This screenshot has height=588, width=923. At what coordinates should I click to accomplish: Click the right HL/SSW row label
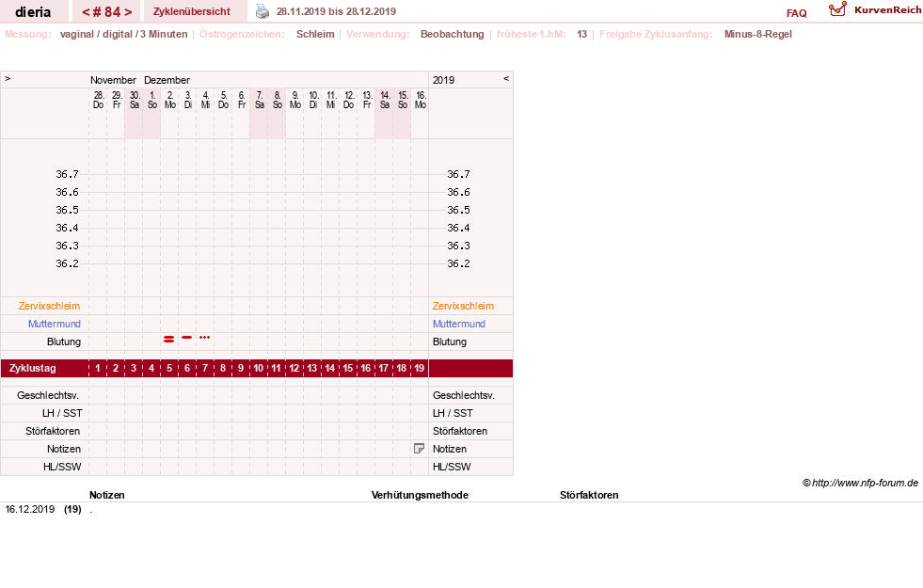[452, 467]
